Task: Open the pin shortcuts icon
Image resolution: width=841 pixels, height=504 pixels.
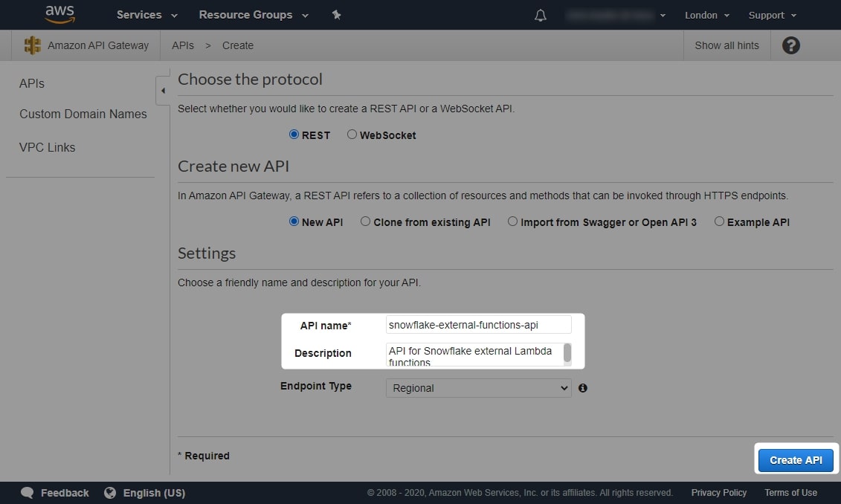Action: [x=336, y=15]
